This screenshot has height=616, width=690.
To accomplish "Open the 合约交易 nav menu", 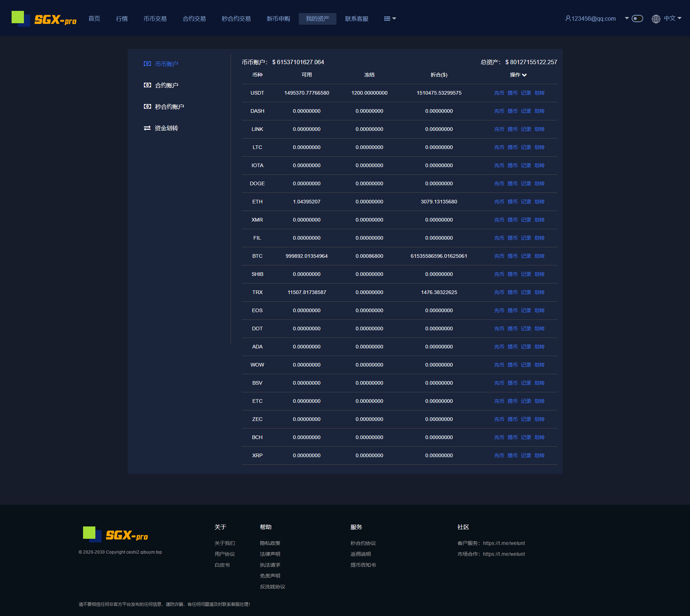I will click(x=194, y=19).
